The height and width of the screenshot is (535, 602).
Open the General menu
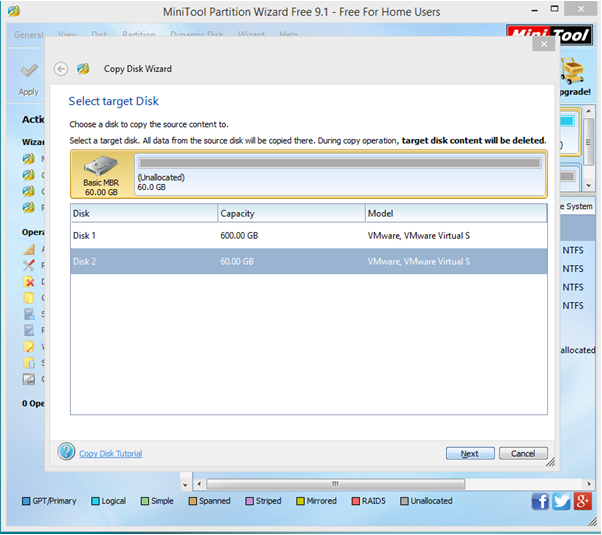[28, 35]
